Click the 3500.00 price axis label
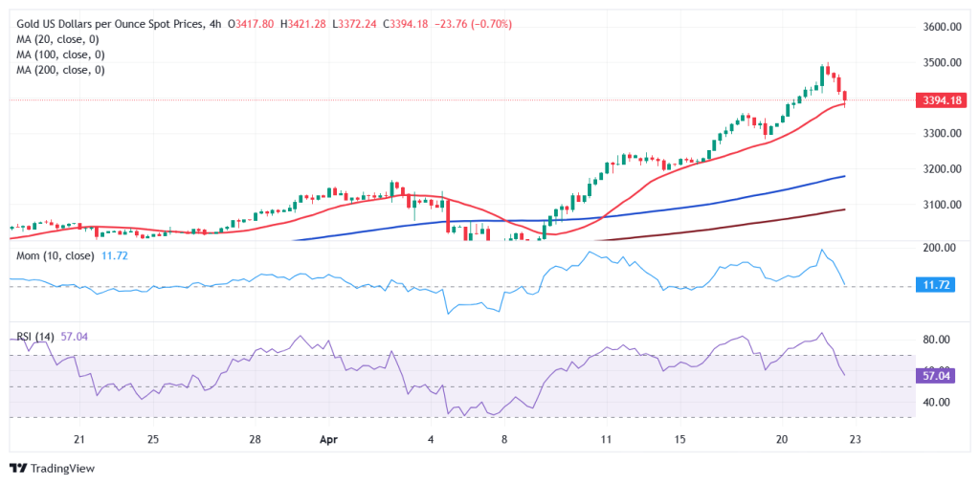 tap(942, 62)
